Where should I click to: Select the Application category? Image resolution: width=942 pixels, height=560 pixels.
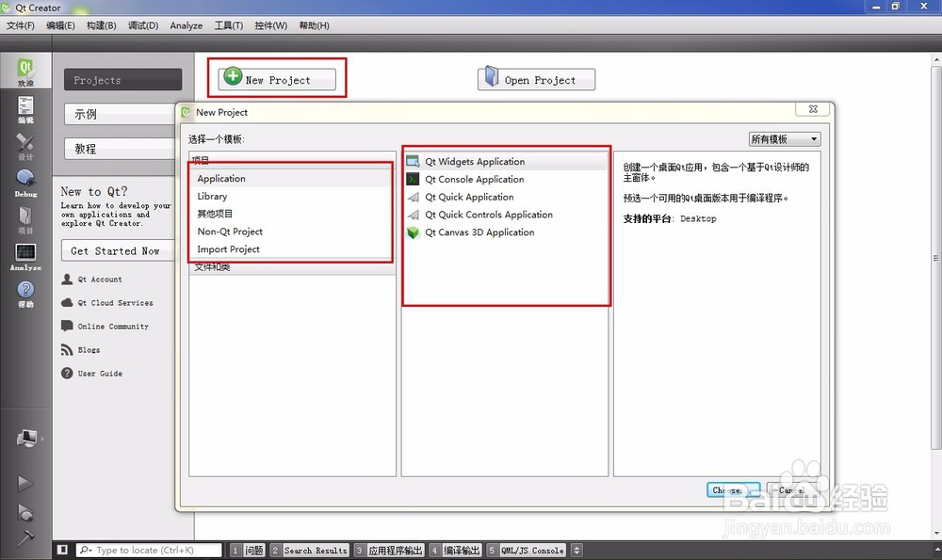coord(291,178)
